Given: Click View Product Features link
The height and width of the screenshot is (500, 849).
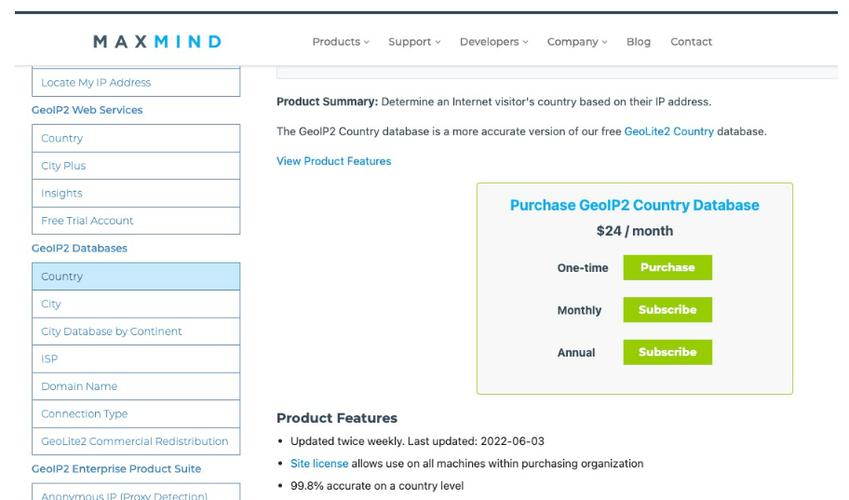Looking at the screenshot, I should [x=334, y=161].
